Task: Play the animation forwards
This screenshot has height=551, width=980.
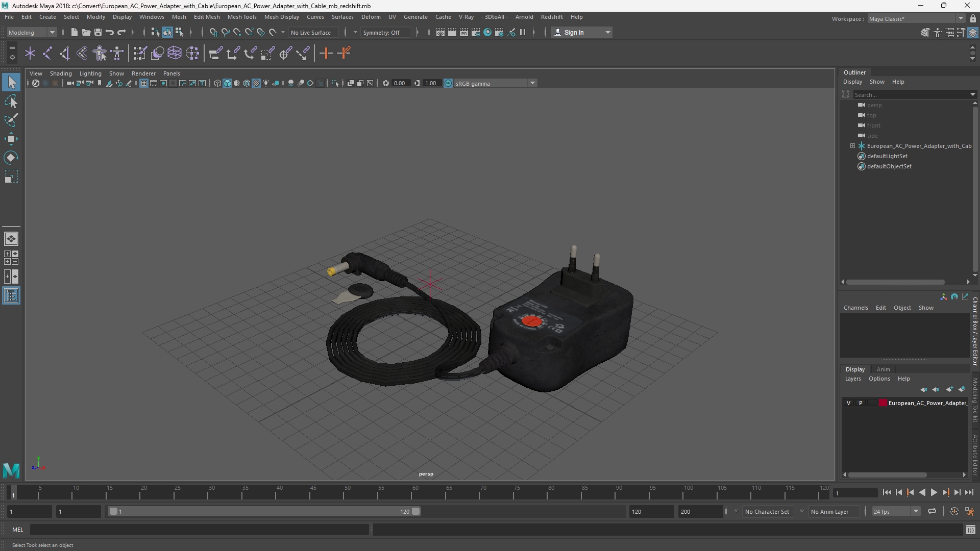Action: [934, 492]
